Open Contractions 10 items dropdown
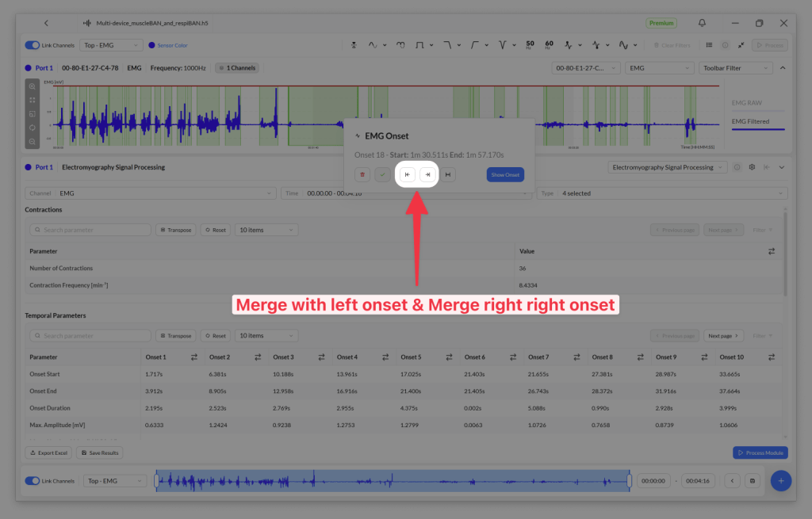This screenshot has height=519, width=812. (266, 230)
